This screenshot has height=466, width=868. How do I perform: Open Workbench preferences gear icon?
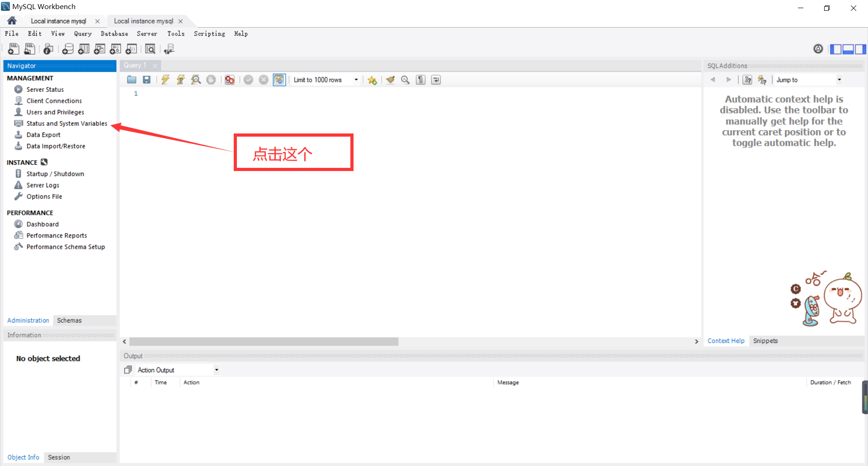[818, 48]
